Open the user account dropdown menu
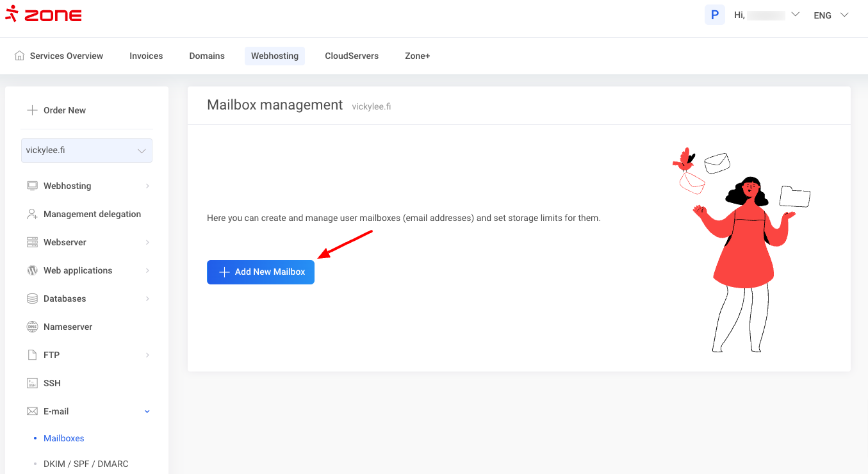Viewport: 868px width, 474px height. click(x=795, y=15)
